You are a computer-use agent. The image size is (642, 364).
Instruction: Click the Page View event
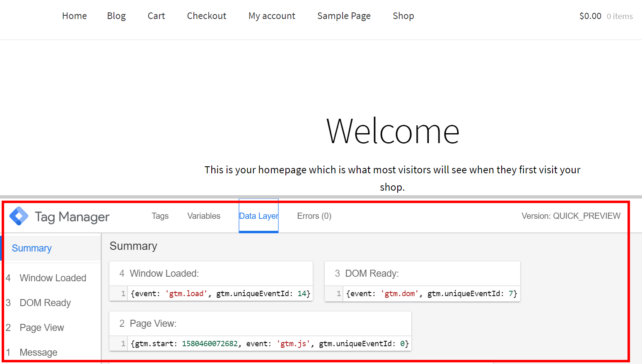[42, 328]
